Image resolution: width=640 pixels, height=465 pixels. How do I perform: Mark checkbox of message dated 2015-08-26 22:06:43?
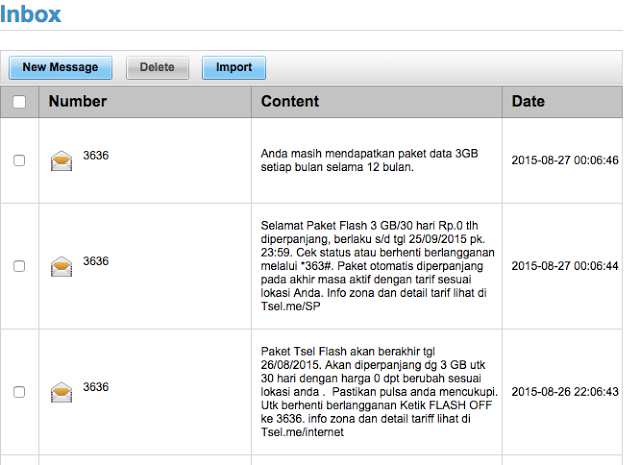[x=19, y=392]
